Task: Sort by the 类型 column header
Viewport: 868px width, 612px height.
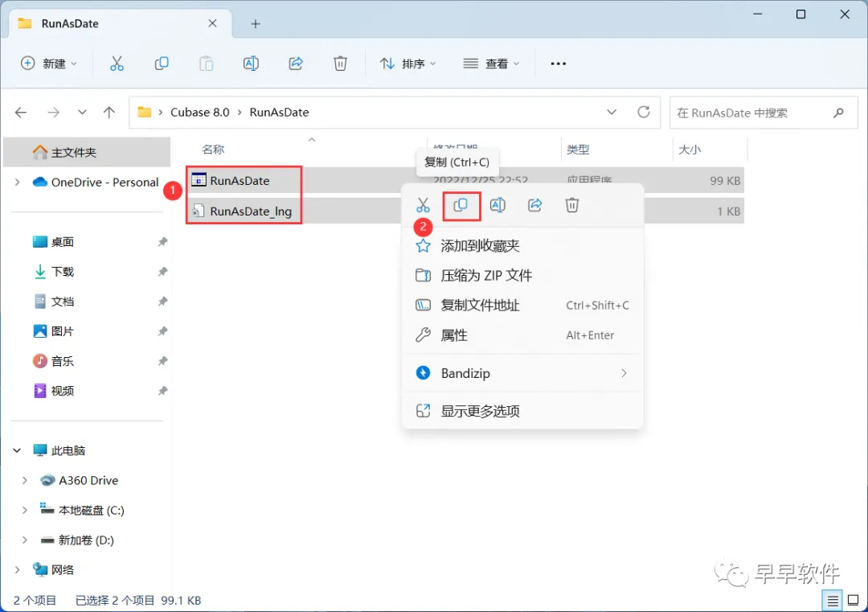Action: (578, 150)
